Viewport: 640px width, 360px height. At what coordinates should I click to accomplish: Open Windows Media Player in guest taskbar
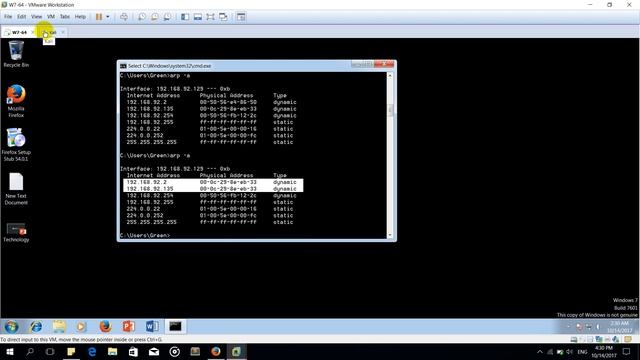pyautogui.click(x=81, y=327)
